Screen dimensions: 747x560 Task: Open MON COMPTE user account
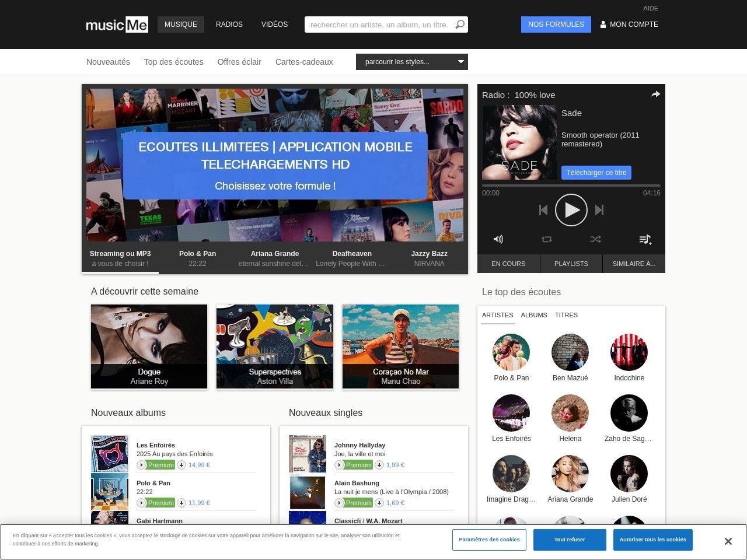(x=629, y=24)
